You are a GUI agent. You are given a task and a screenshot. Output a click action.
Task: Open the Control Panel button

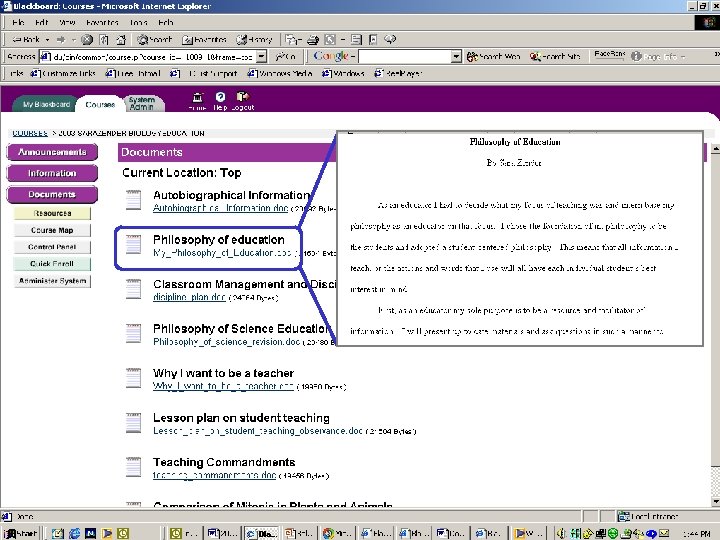click(x=52, y=247)
